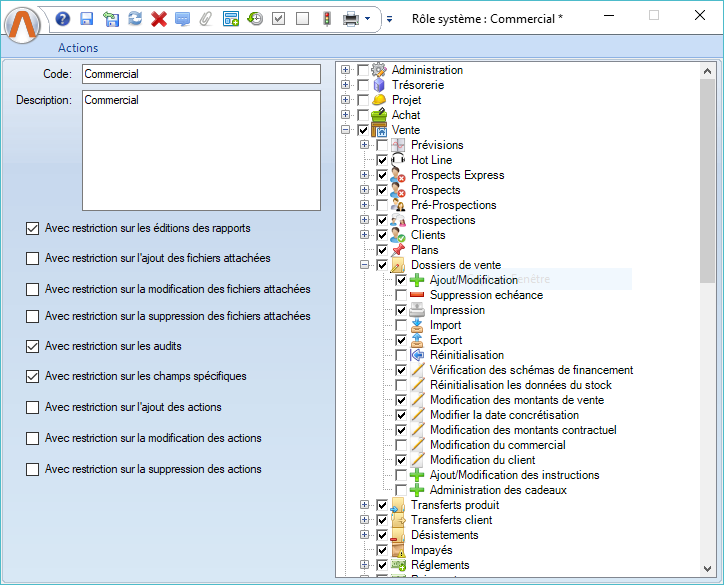Click the blue comment bubble toolbar icon
This screenshot has width=724, height=585.
coord(182,19)
